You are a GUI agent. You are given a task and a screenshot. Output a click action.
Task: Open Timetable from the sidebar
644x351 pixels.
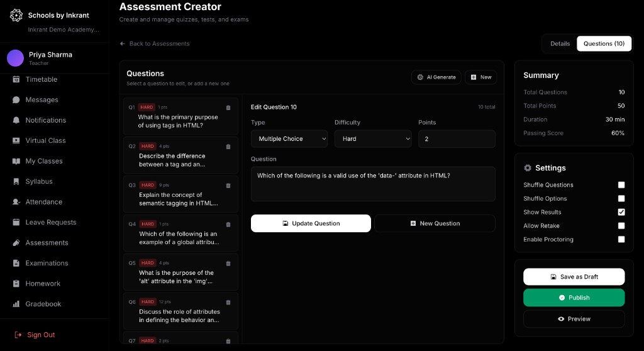pos(41,79)
